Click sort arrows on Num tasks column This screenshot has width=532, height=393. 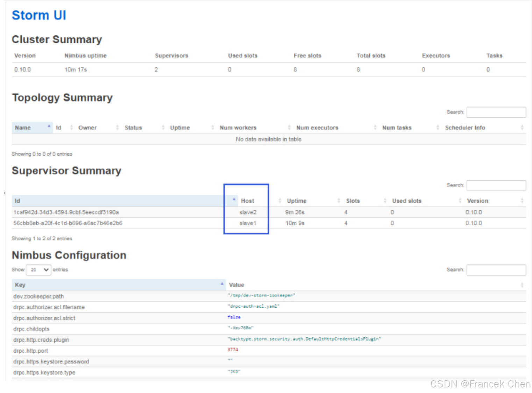(x=438, y=127)
